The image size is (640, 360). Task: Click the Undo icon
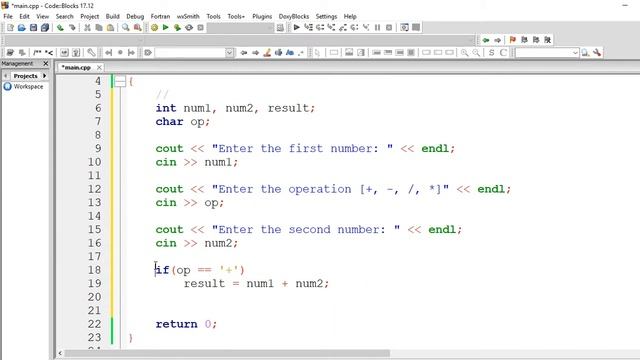pyautogui.click(x=60, y=27)
